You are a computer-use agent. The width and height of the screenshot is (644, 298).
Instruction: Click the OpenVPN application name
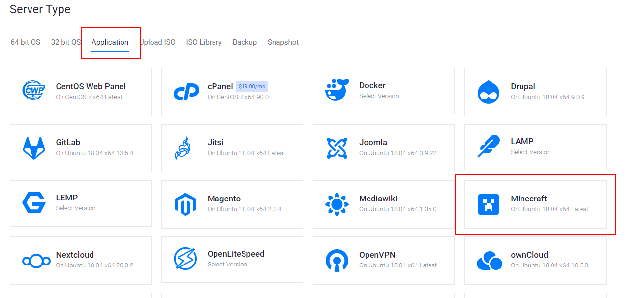377,255
